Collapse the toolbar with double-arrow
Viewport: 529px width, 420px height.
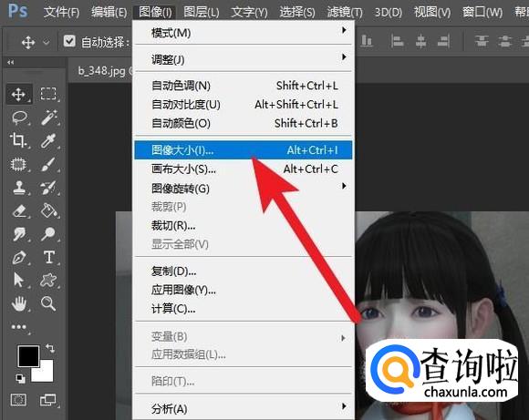click(x=11, y=62)
